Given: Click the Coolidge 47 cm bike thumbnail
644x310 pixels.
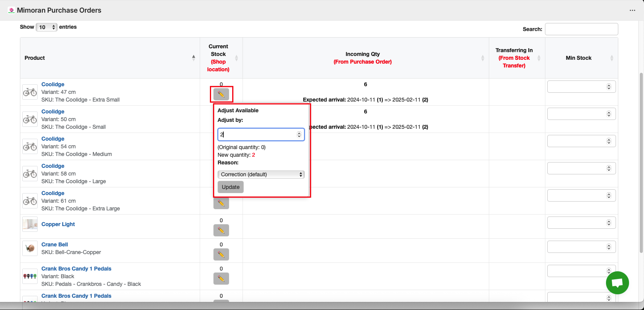Looking at the screenshot, I should coord(30,92).
